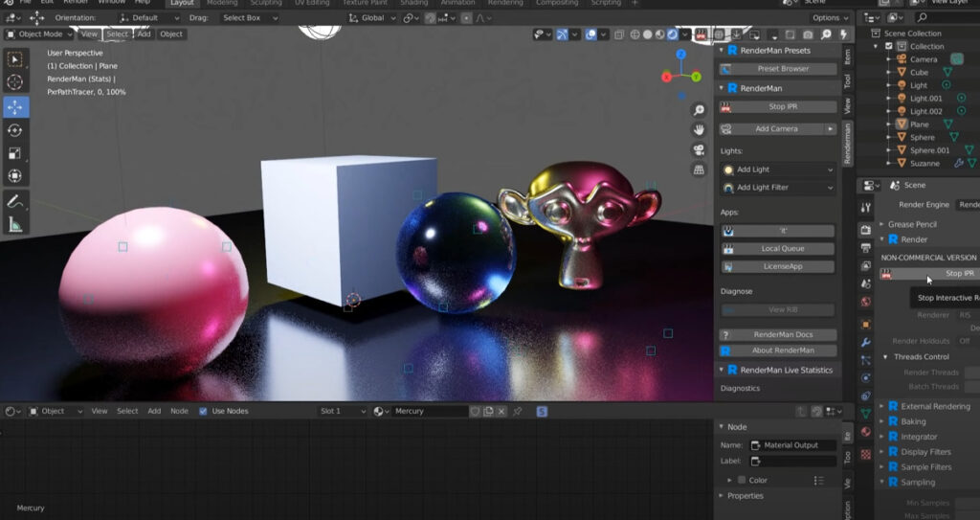Screen dimensions: 980x520
Task: Open the Global transform orientation dropdown
Action: (372, 18)
